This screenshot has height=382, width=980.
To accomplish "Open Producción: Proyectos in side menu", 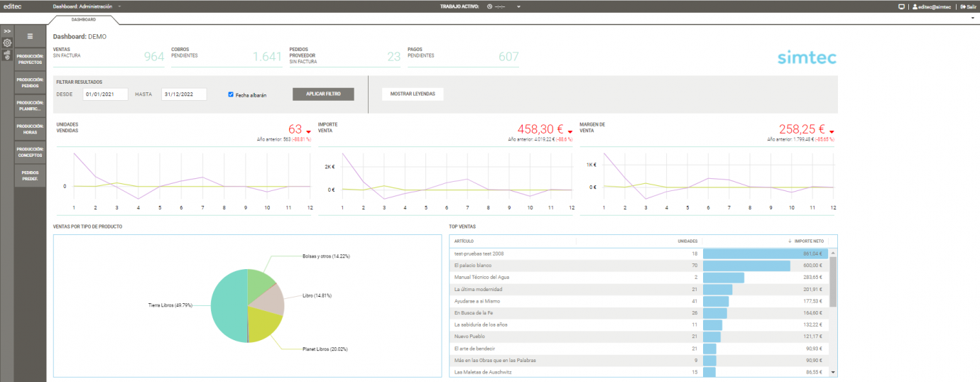I will [x=30, y=59].
